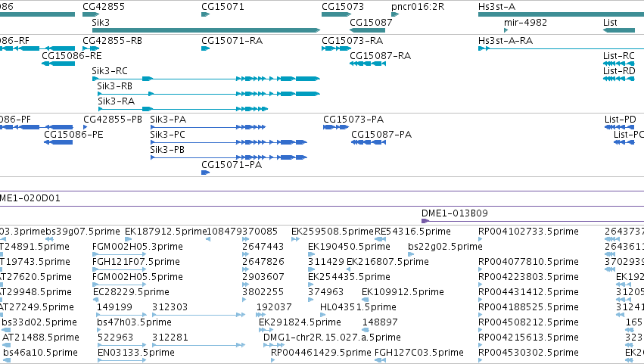
Task: Open the CG42855-RB transcript label
Action: tap(112, 41)
